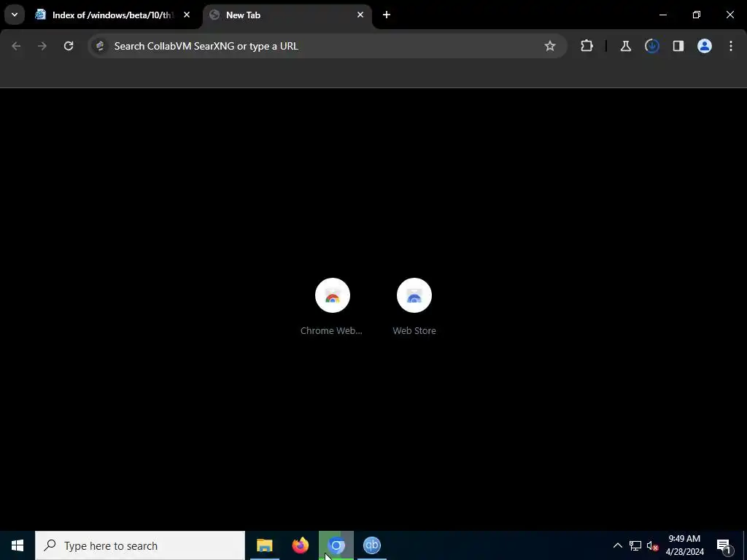Restore down the Chrome window
This screenshot has width=747, height=560.
(697, 15)
